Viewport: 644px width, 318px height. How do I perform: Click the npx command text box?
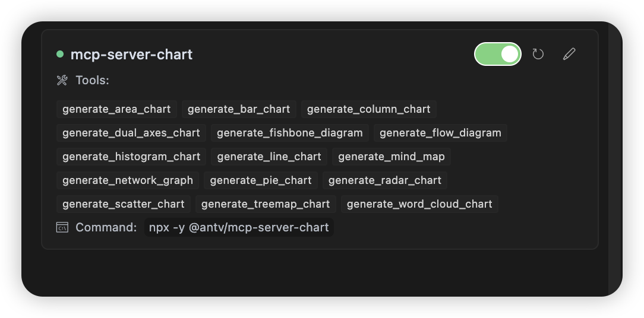pos(239,227)
